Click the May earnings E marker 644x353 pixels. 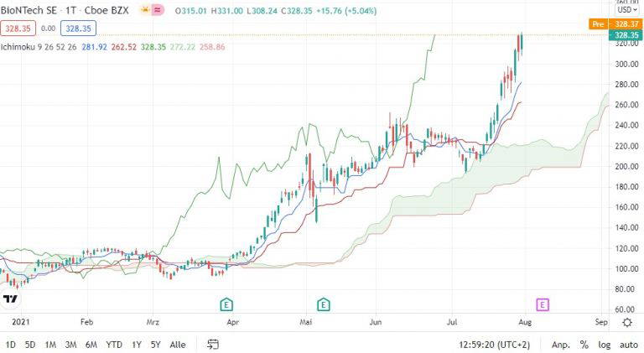pos(323,304)
